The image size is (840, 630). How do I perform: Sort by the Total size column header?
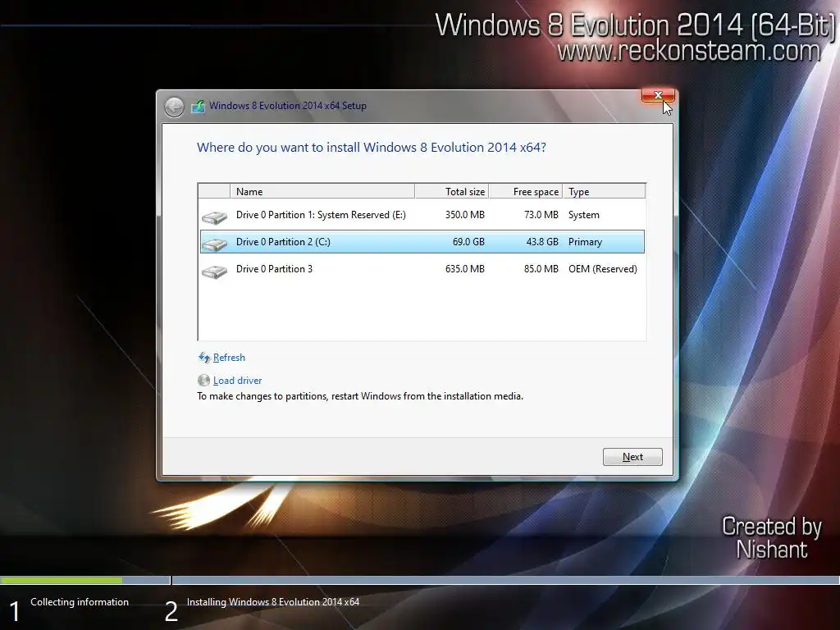click(x=452, y=191)
